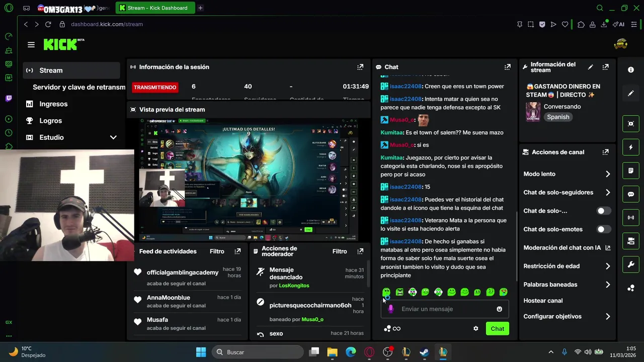Click Hostear canal
Image resolution: width=644 pixels, height=362 pixels.
click(543, 301)
